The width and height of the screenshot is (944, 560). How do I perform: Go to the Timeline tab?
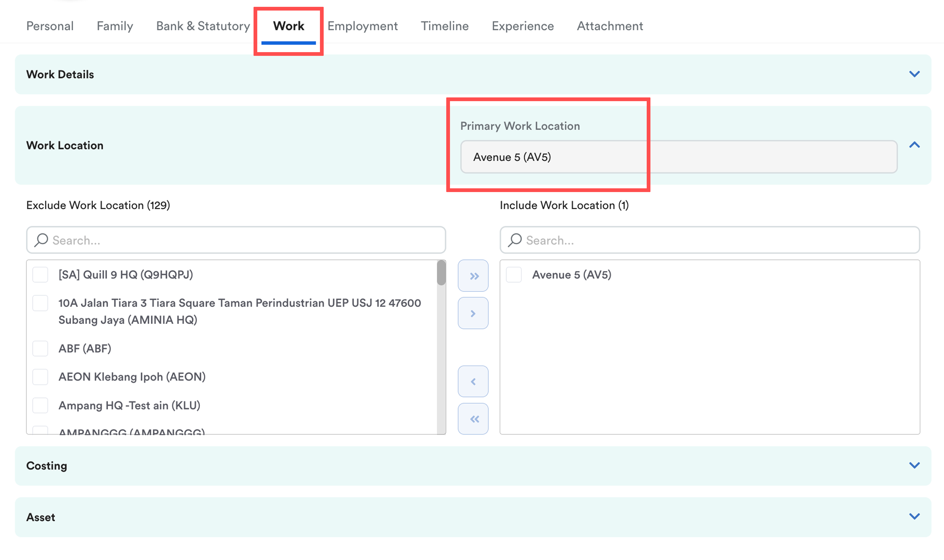coord(444,26)
